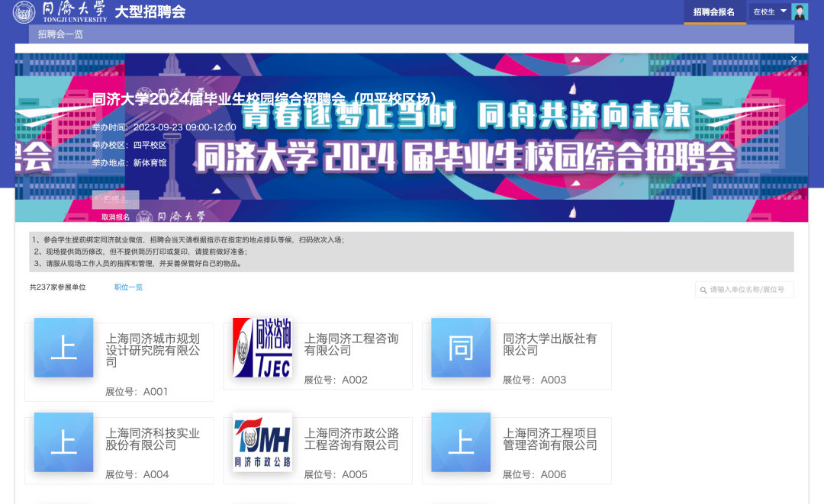Viewport: 824px width, 504px height.
Task: Click the blue '上' icon for booth A001
Action: pyautogui.click(x=63, y=348)
